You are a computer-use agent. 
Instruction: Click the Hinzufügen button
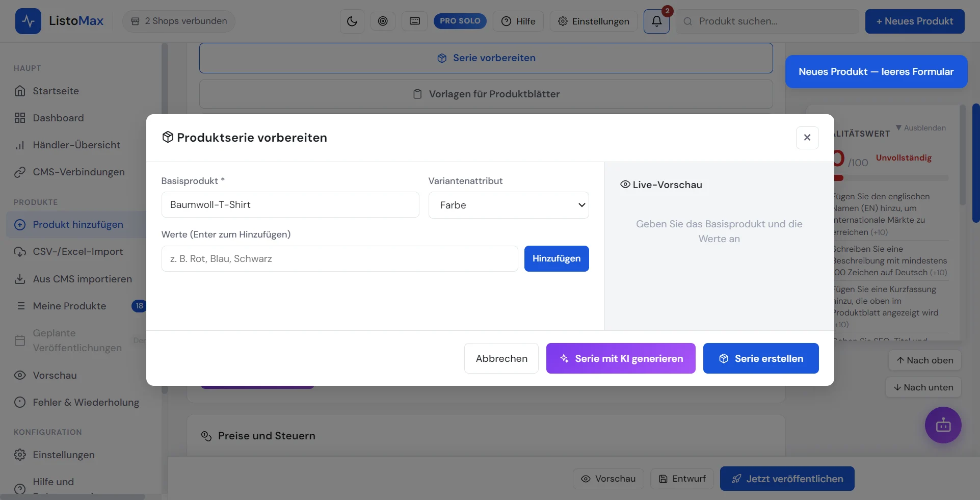tap(557, 258)
